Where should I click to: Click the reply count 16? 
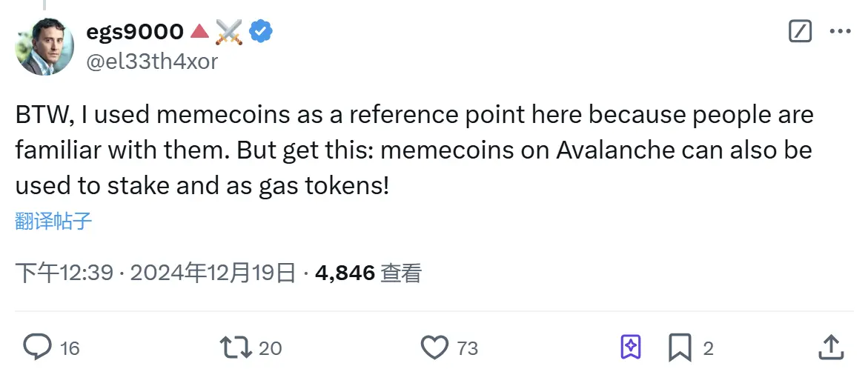click(70, 348)
